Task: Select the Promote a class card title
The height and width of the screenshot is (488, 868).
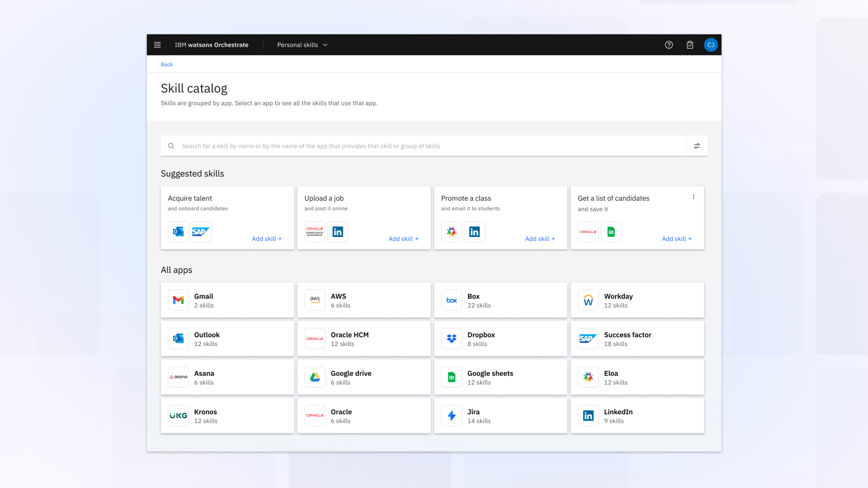Action: coord(466,198)
